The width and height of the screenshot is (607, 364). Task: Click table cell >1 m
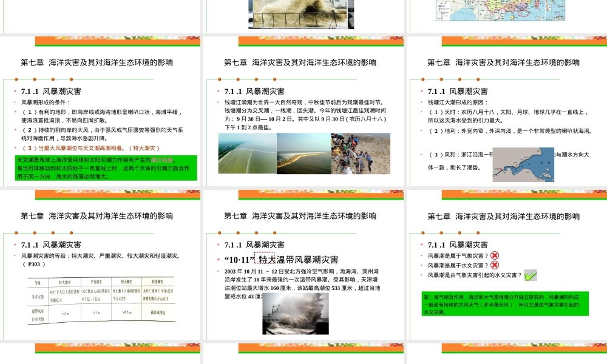(97, 312)
